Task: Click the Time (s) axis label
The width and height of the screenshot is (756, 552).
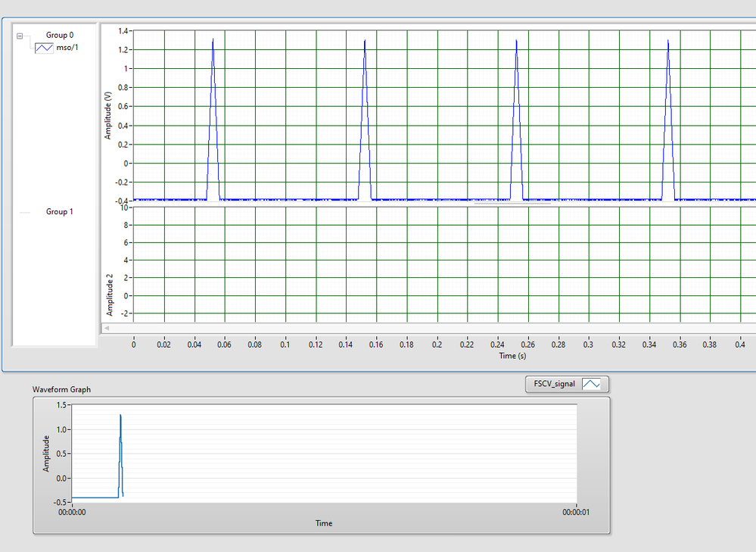Action: point(512,355)
